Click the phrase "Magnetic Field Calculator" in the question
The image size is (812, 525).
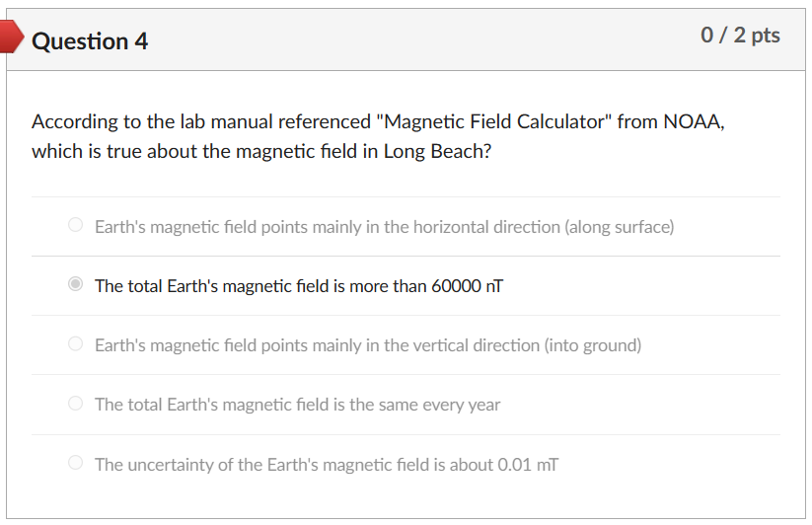(494, 121)
